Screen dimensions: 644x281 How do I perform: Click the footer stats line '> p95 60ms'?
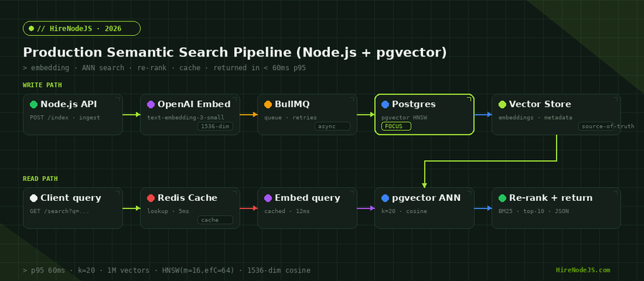[x=167, y=270]
